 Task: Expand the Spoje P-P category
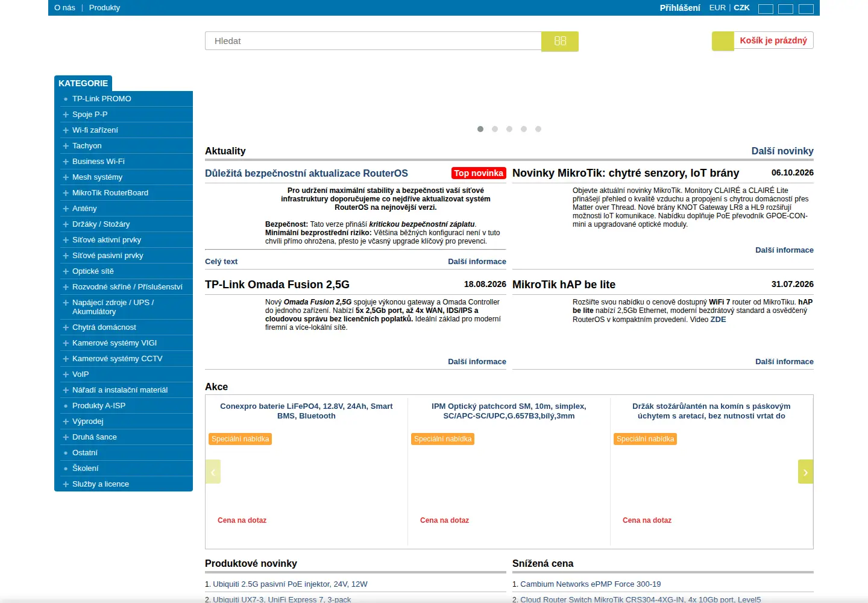click(66, 115)
